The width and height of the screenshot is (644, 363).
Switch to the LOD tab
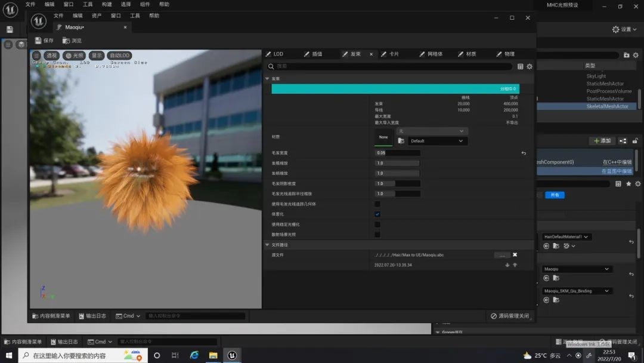click(x=274, y=54)
